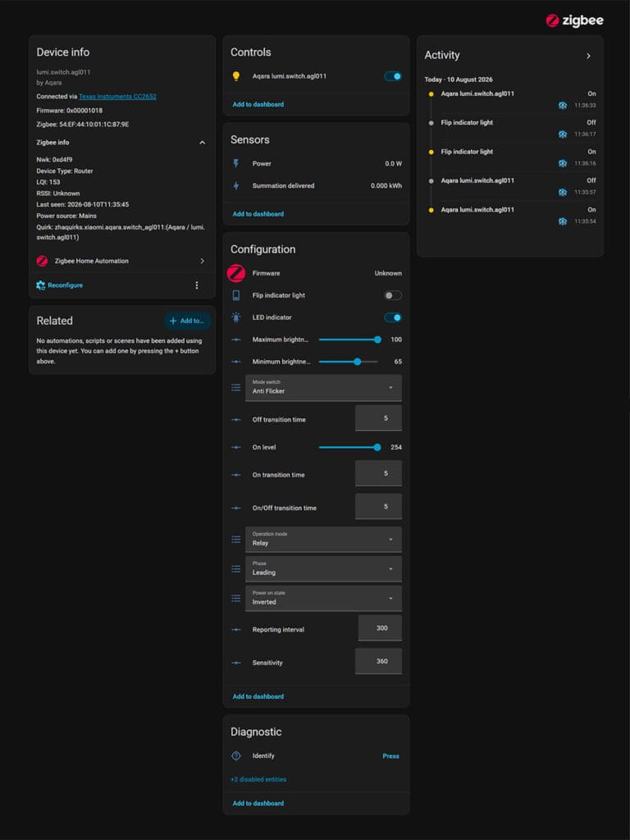Click Add to dashboard in Controls card

258,104
